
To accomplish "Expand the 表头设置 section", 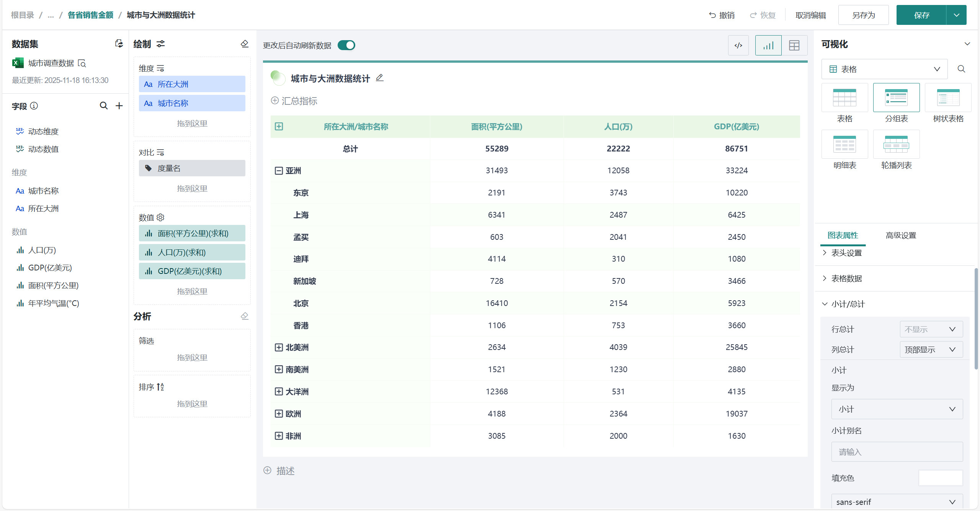I will click(x=846, y=253).
